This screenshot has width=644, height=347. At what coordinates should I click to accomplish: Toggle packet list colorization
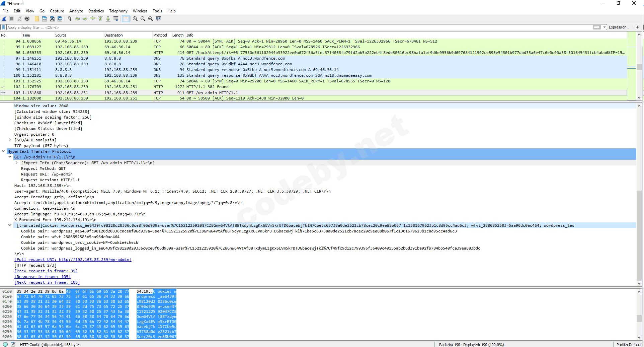pyautogui.click(x=126, y=19)
